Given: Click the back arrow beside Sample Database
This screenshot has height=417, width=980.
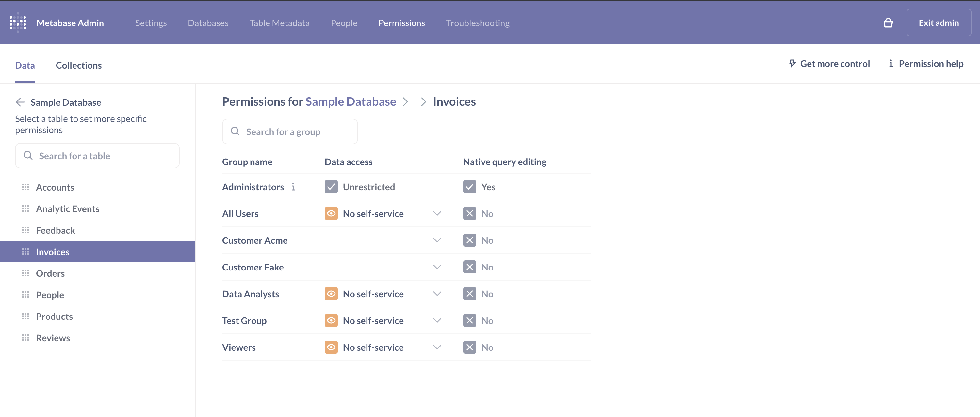Looking at the screenshot, I should [x=20, y=102].
